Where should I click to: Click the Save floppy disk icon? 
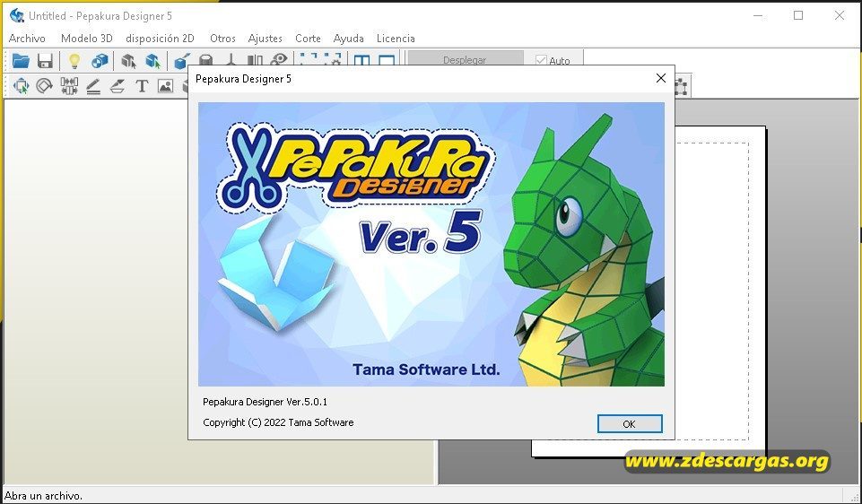[45, 60]
